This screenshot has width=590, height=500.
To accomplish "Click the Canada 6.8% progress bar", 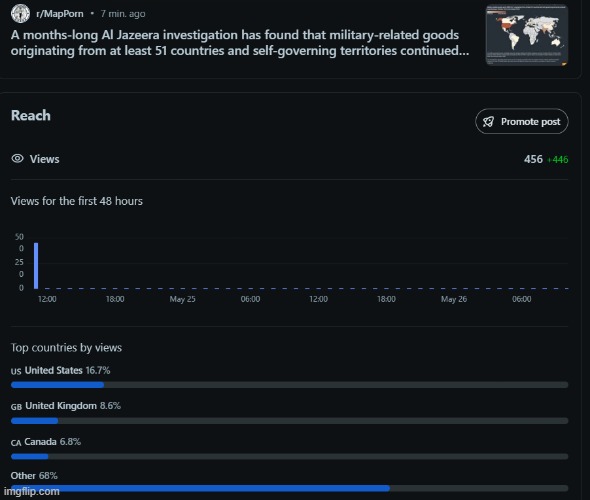I will 289,456.
